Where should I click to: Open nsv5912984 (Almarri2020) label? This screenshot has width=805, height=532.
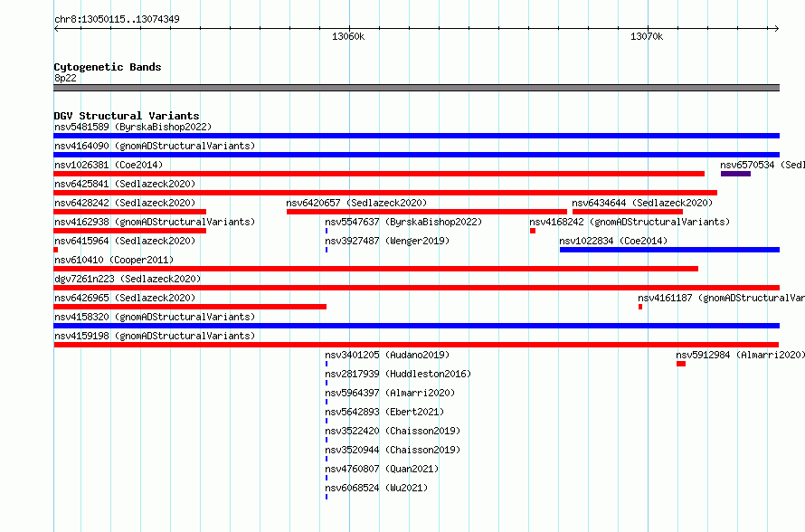pos(740,355)
